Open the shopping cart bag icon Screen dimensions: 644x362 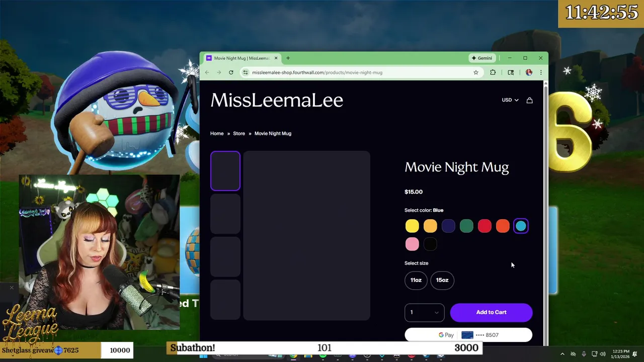[x=529, y=100]
